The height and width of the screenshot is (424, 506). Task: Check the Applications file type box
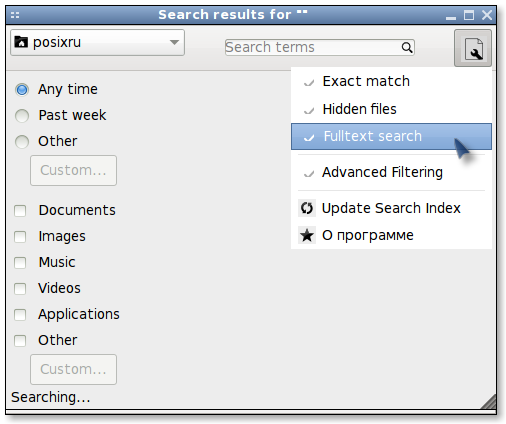tap(20, 315)
